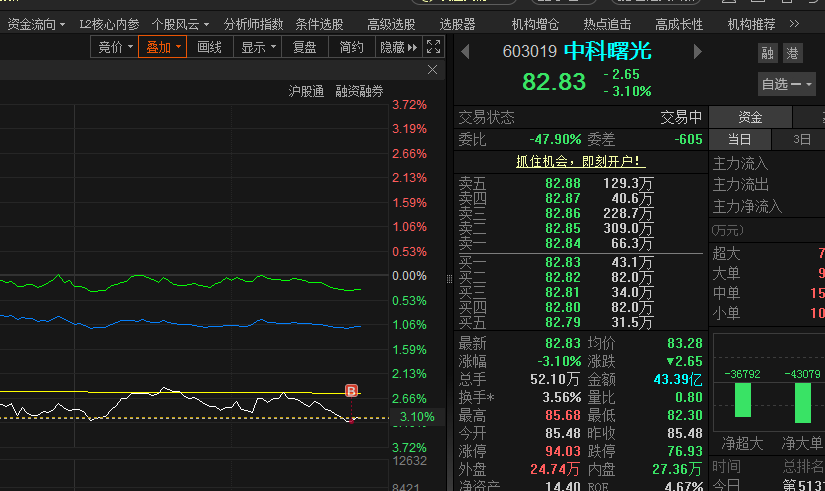
Task: Click the 卖一 price 82.84
Action: [x=562, y=243]
